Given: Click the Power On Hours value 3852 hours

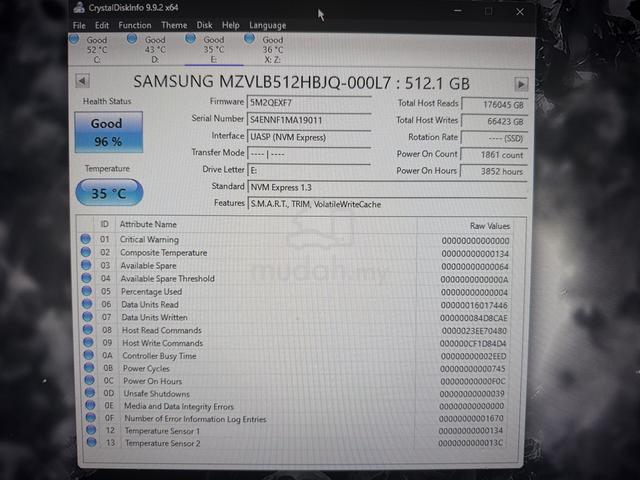Looking at the screenshot, I should point(493,171).
